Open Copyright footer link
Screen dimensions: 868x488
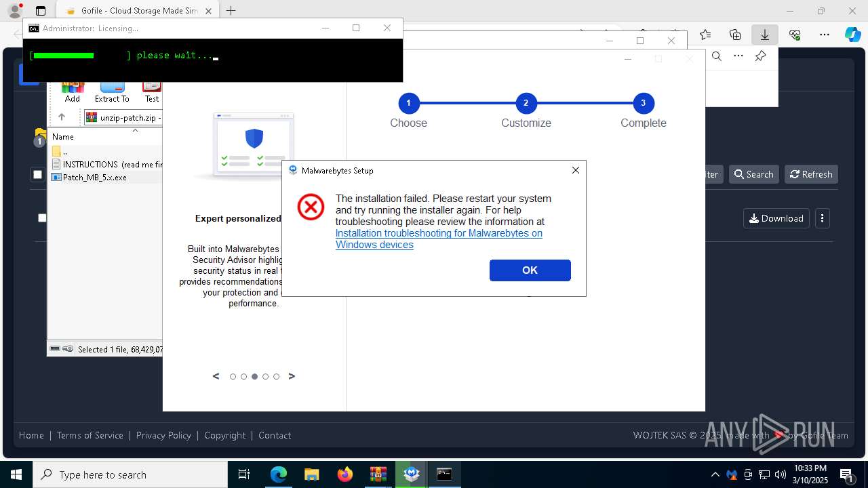(225, 435)
